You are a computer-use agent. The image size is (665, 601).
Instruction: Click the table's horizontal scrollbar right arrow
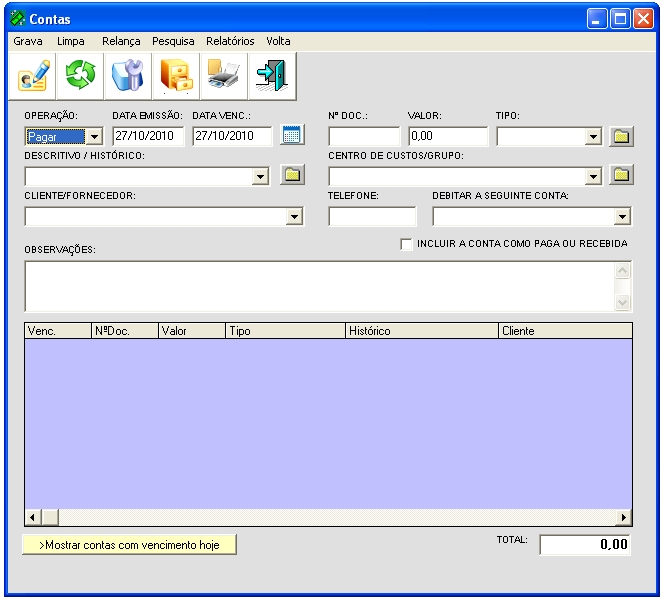click(624, 517)
